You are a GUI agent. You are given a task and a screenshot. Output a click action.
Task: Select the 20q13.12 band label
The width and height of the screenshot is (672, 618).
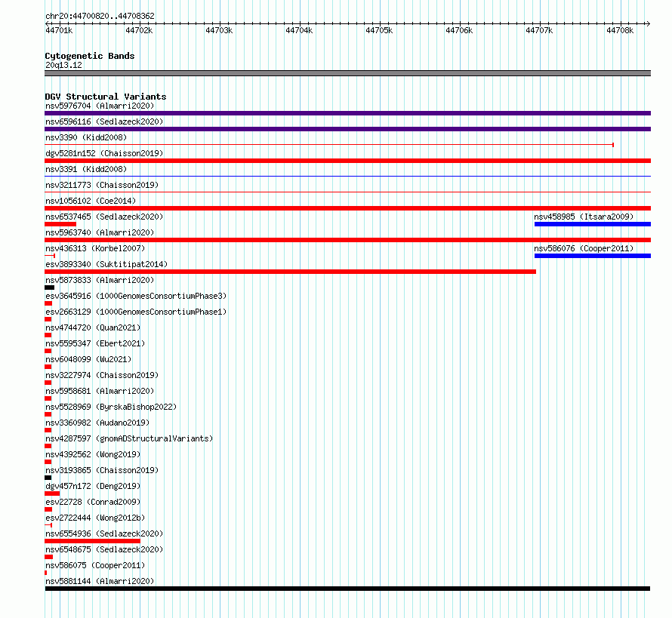(x=63, y=65)
